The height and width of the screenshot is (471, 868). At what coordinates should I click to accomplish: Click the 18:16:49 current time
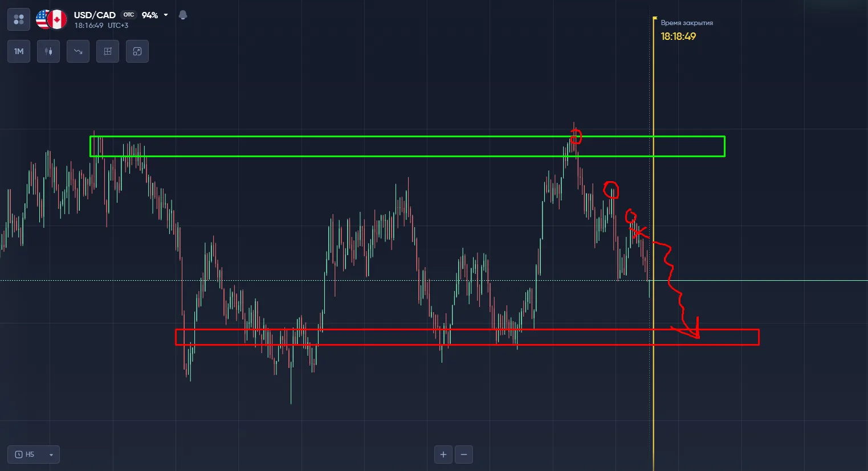89,26
